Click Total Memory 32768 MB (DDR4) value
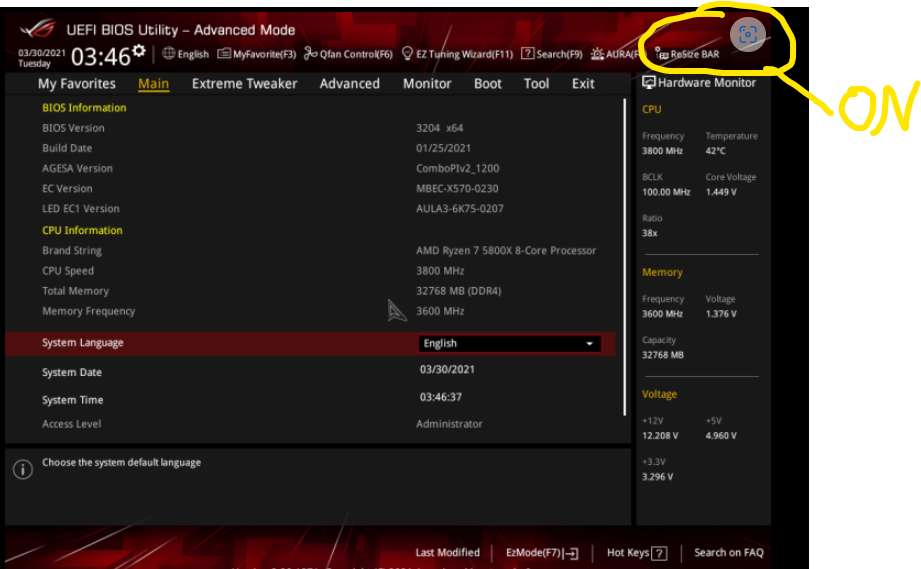 (x=459, y=291)
